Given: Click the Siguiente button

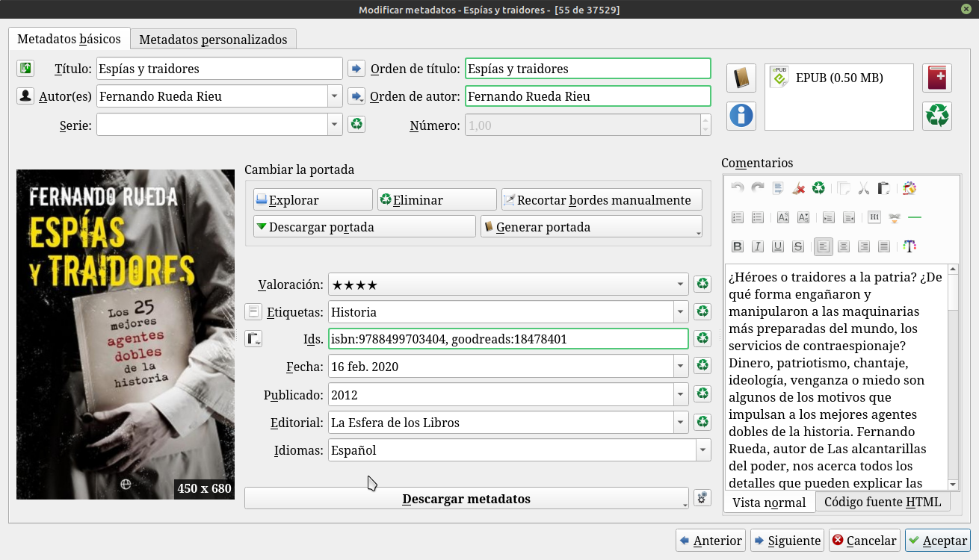Looking at the screenshot, I should coord(786,541).
